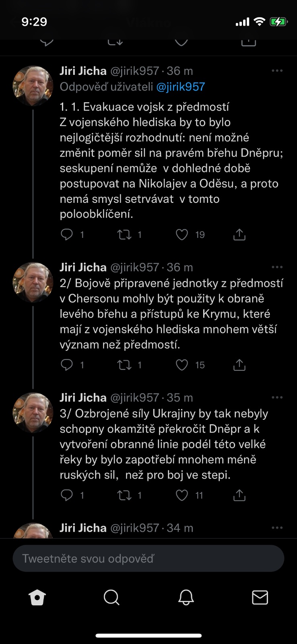
Task: Share the Evakuace vojsk z předmostí tweet
Action: (x=239, y=235)
